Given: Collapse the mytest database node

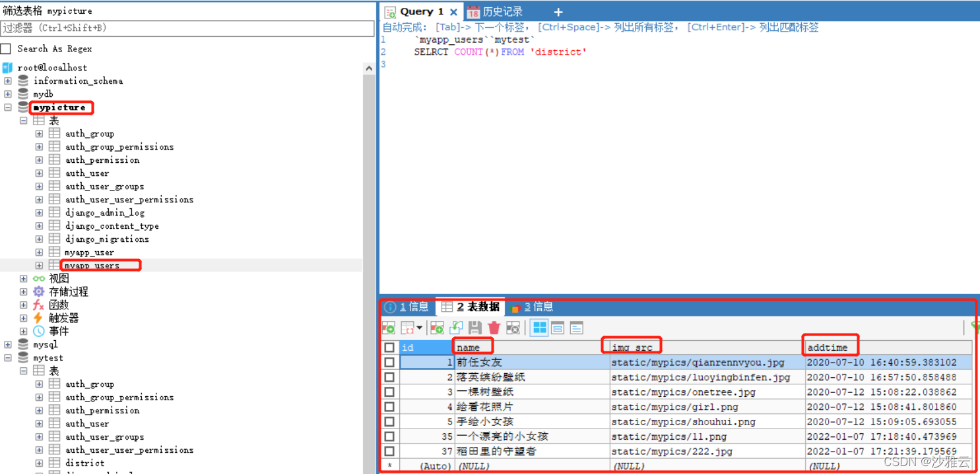Looking at the screenshot, I should (x=8, y=357).
